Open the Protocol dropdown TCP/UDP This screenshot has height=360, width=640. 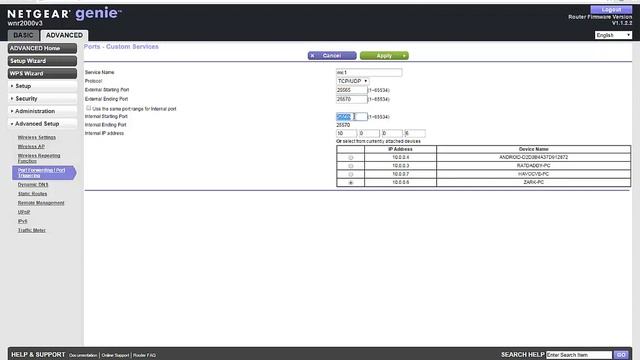(x=352, y=81)
